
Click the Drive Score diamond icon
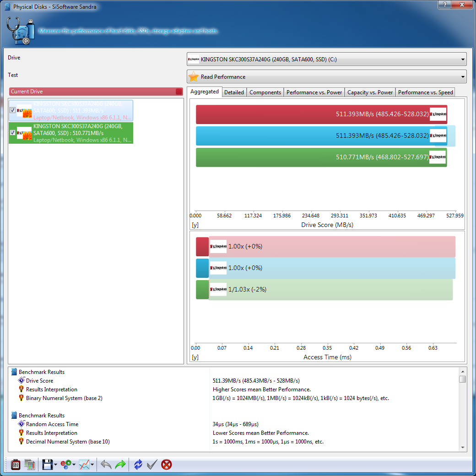[22, 380]
